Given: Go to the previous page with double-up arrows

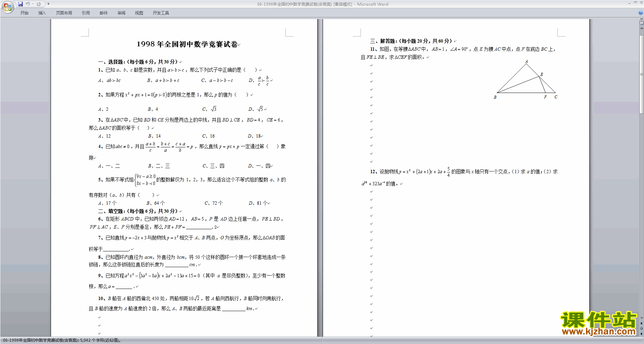Looking at the screenshot, I should point(642,323).
